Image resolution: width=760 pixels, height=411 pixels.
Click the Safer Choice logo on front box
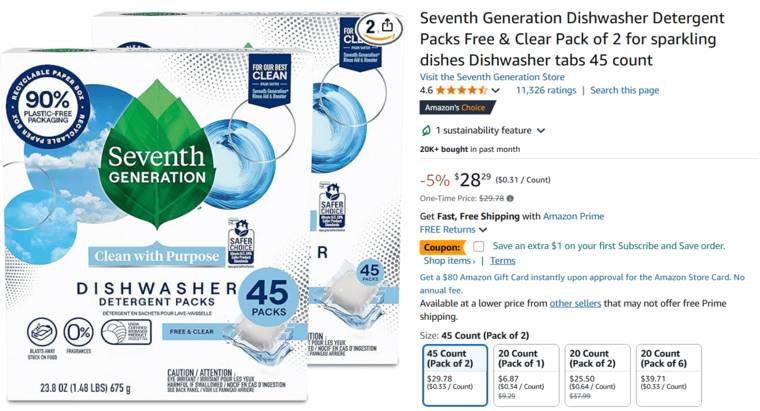click(x=241, y=241)
